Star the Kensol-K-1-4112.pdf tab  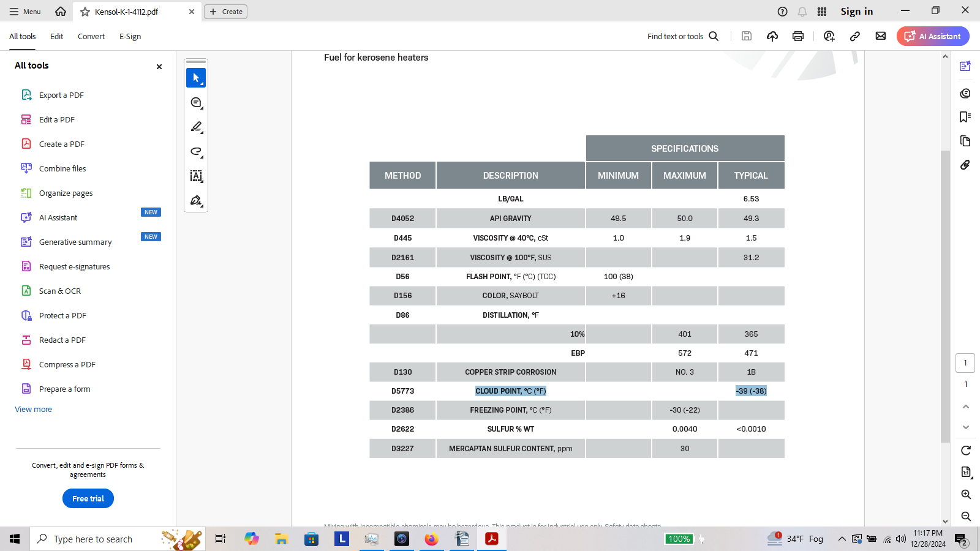coord(85,12)
